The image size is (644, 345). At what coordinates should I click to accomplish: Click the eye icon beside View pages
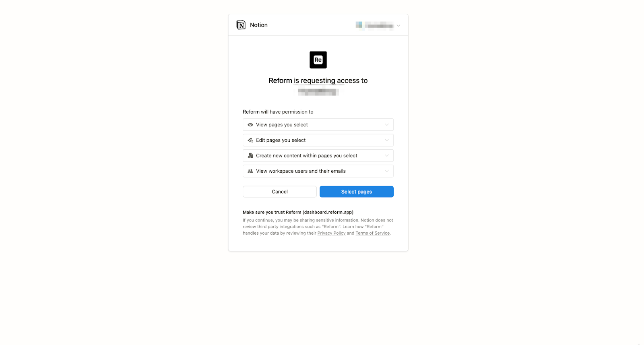click(x=250, y=125)
